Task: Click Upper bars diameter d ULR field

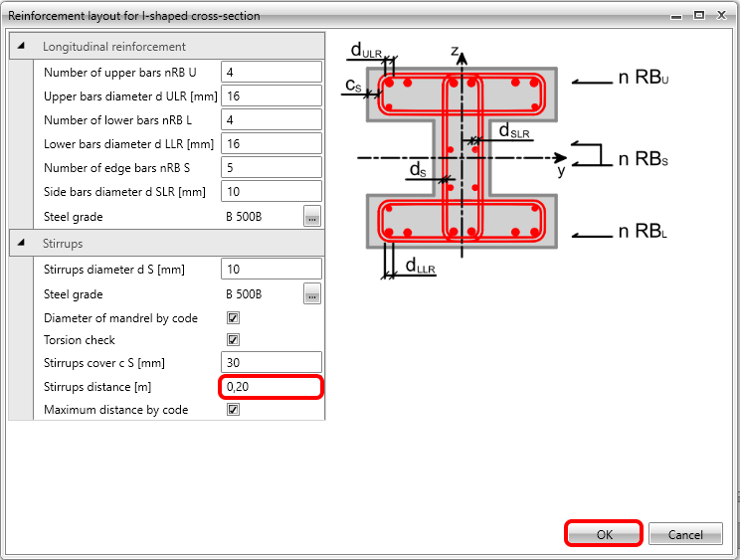Action: pyautogui.click(x=272, y=95)
